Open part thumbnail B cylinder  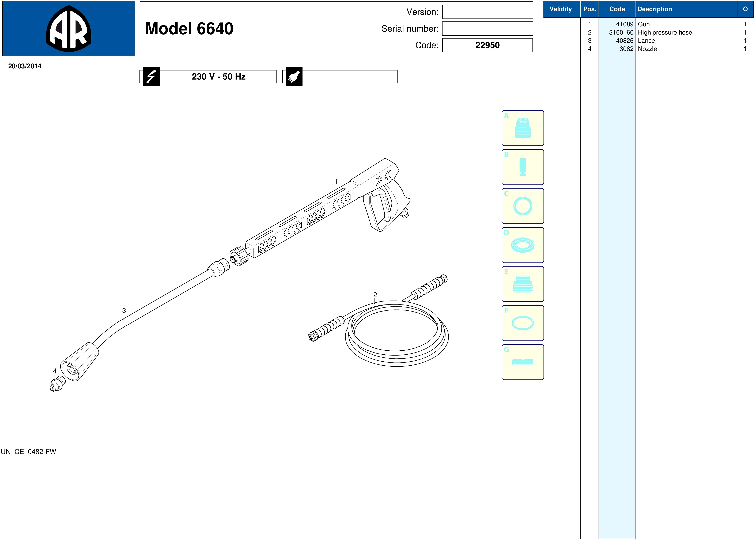(522, 167)
